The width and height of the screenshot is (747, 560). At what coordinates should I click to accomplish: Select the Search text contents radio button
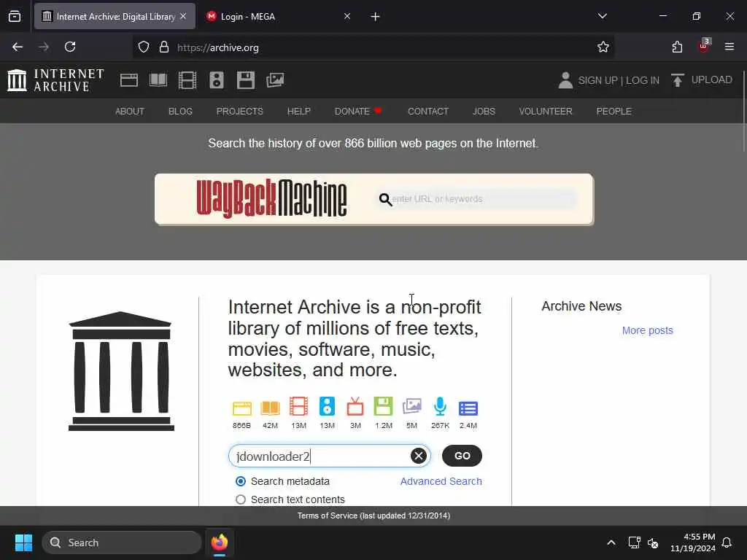(x=241, y=499)
